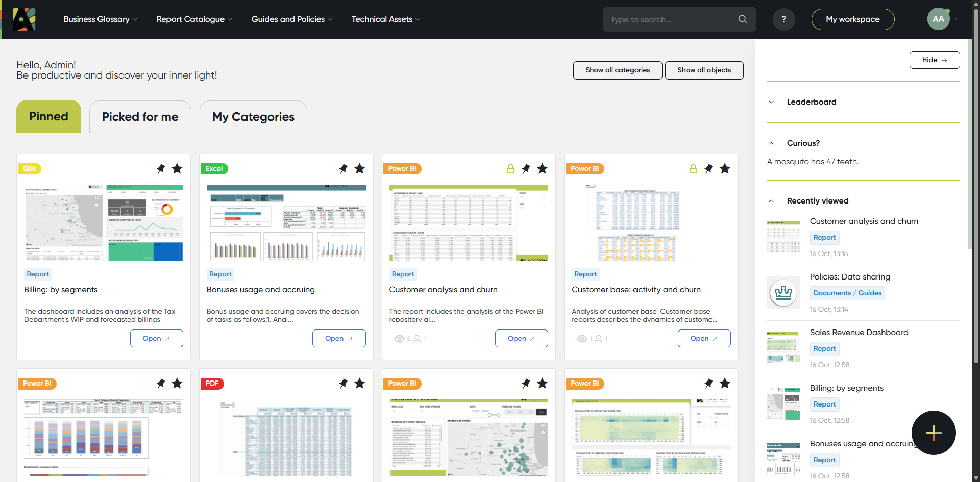Toggle favorite star on Bonuses usage card
This screenshot has height=482, width=980.
click(360, 169)
